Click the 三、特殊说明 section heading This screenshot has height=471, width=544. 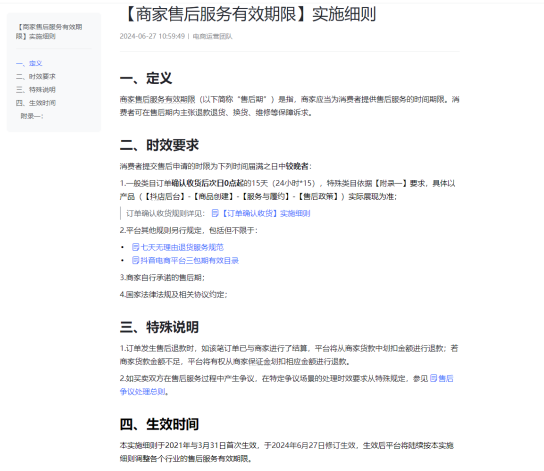159,327
